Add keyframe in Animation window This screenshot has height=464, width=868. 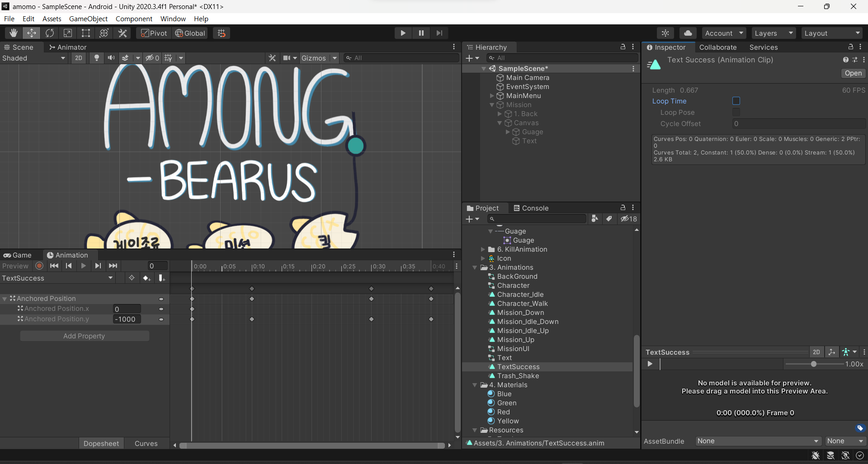(146, 278)
